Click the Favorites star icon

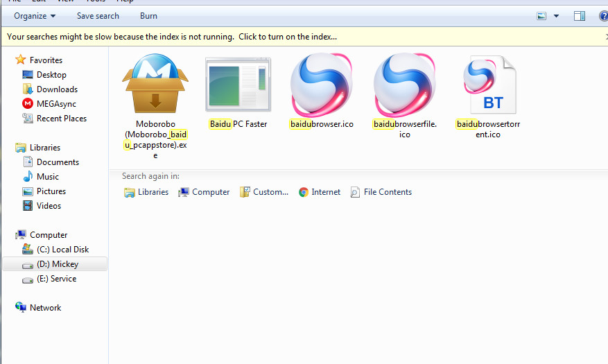coord(21,60)
